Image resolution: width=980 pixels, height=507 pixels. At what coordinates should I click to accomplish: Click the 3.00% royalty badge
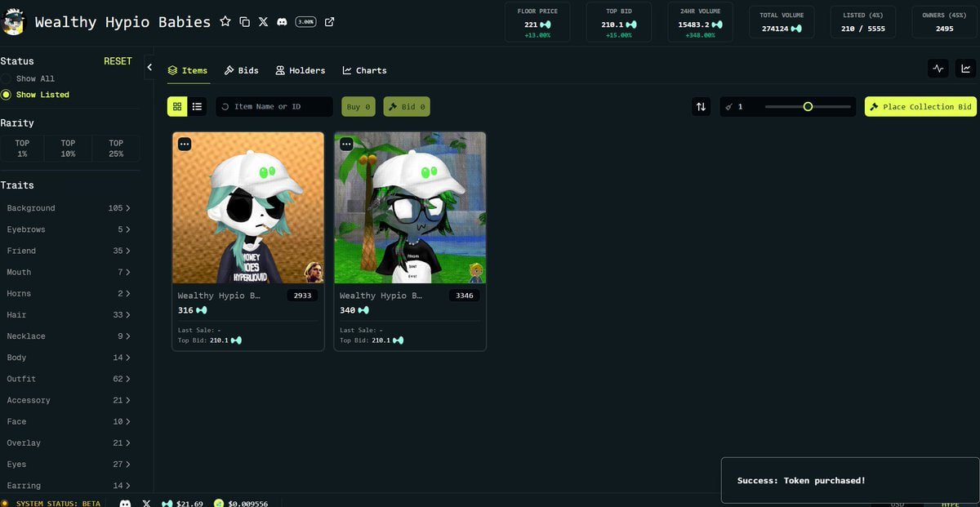[306, 22]
